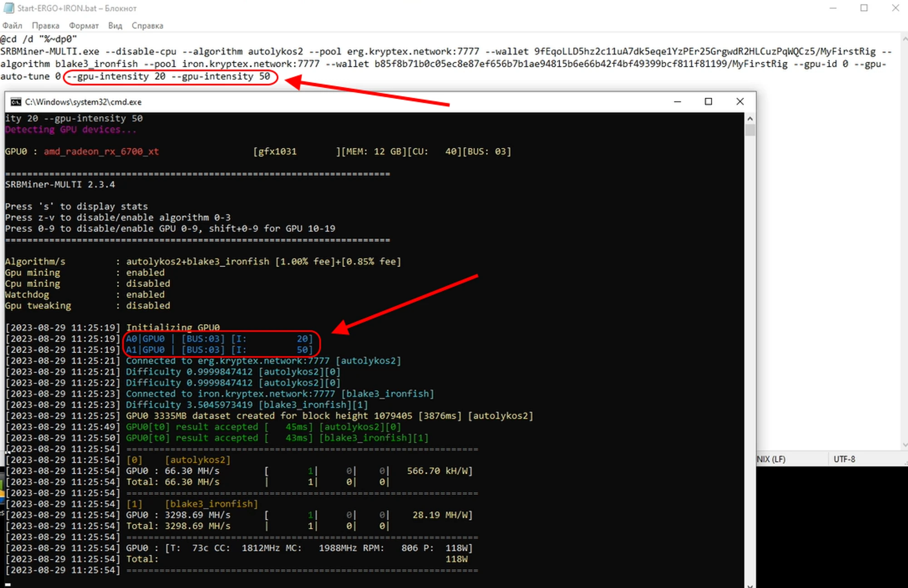Close the Start-ERGO+IRON.bat Notepad window

(895, 8)
